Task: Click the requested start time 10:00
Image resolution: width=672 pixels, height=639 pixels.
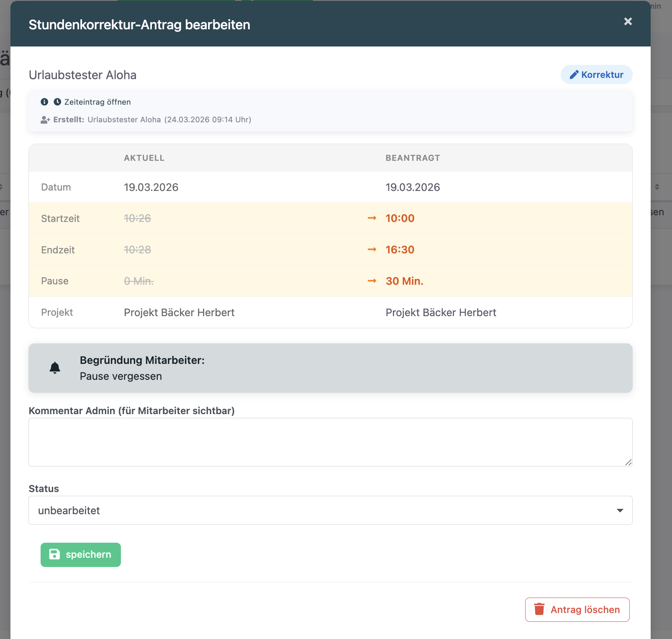Action: pos(400,218)
